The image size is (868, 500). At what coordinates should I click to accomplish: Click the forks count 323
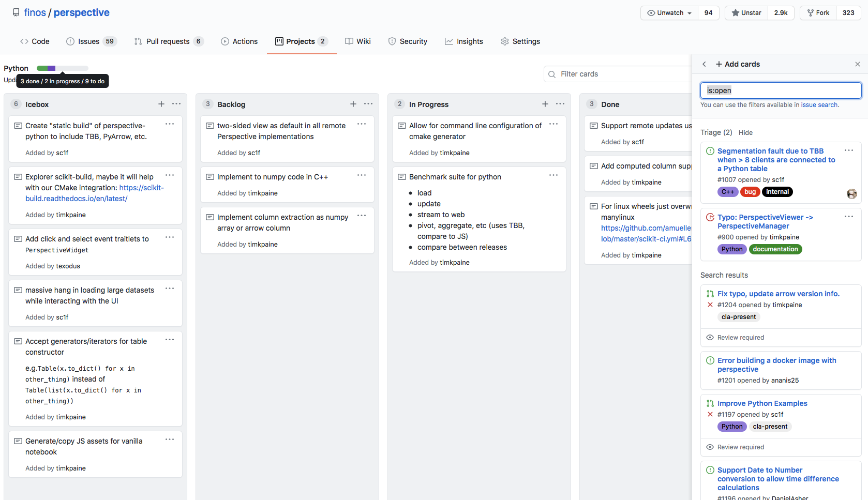848,13
